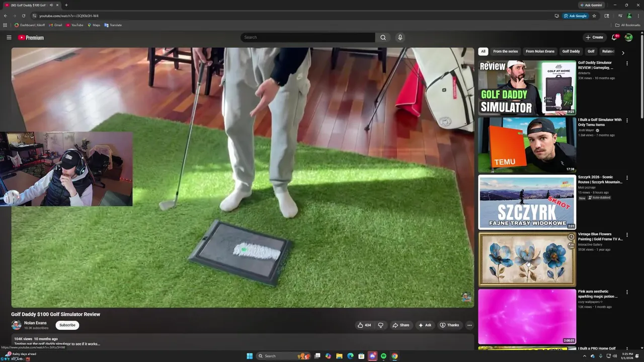Screen dimensions: 644x362
Task: Dislike the video with thumbs down
Action: (380, 325)
